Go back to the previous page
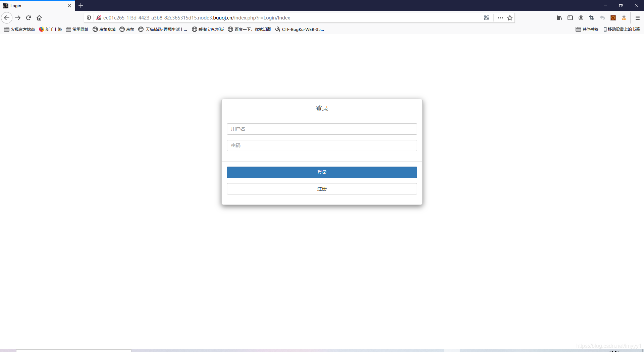Image resolution: width=644 pixels, height=352 pixels. coord(7,18)
